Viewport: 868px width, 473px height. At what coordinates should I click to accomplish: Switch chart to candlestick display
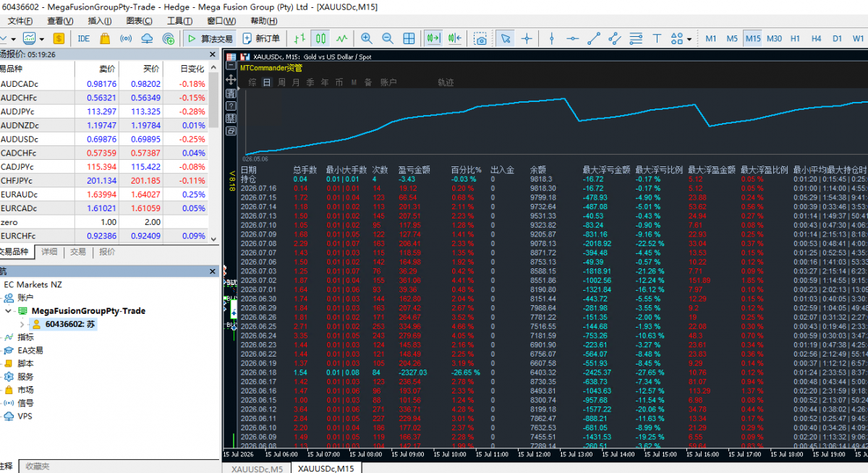pos(320,38)
